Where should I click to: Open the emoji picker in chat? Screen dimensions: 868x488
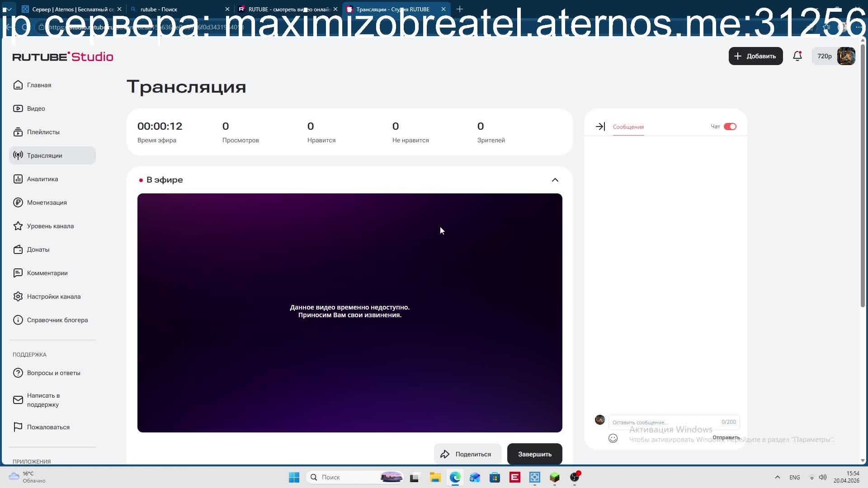click(x=613, y=438)
